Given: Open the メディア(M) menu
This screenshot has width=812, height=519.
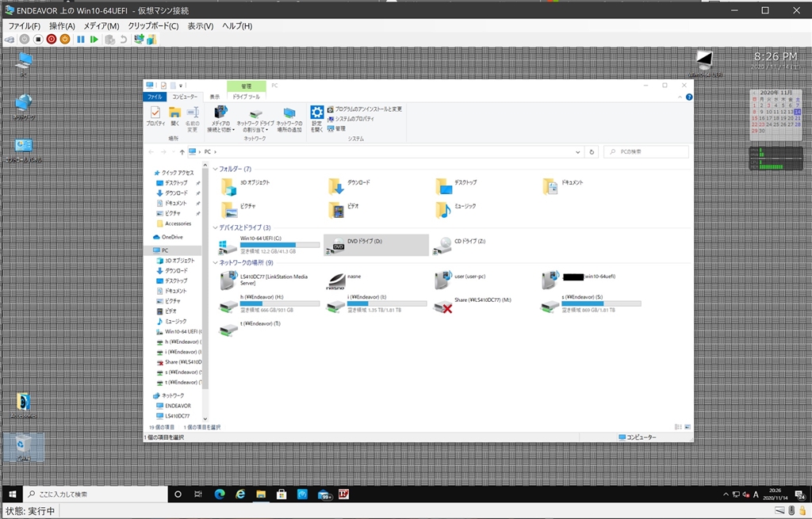Looking at the screenshot, I should [x=101, y=26].
